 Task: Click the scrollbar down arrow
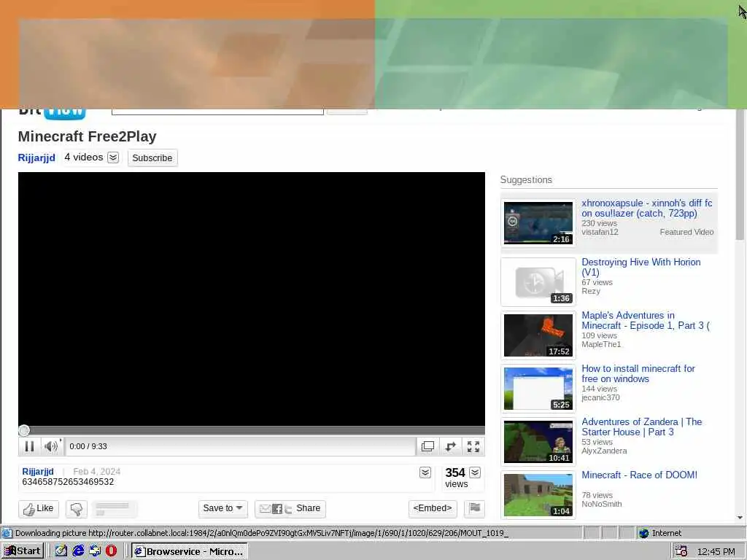click(740, 518)
